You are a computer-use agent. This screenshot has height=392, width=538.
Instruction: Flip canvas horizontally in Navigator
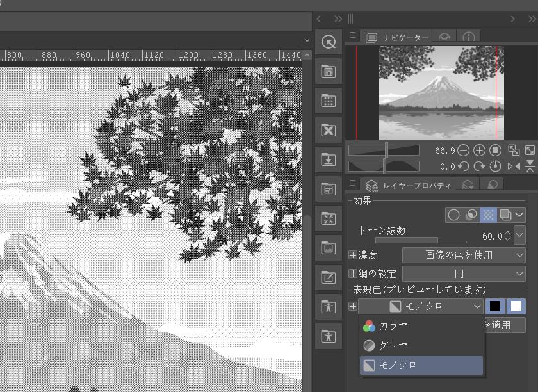tap(514, 167)
